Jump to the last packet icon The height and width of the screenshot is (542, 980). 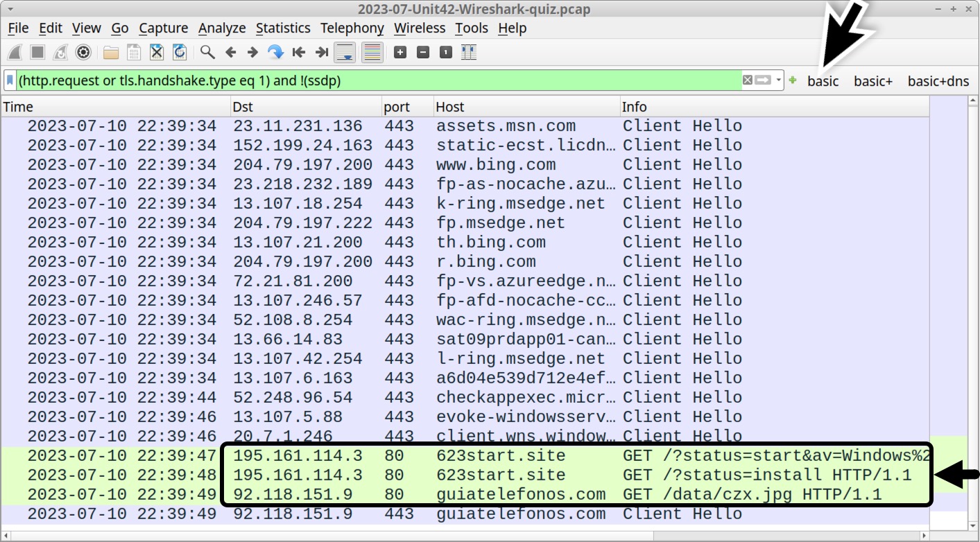[x=321, y=52]
